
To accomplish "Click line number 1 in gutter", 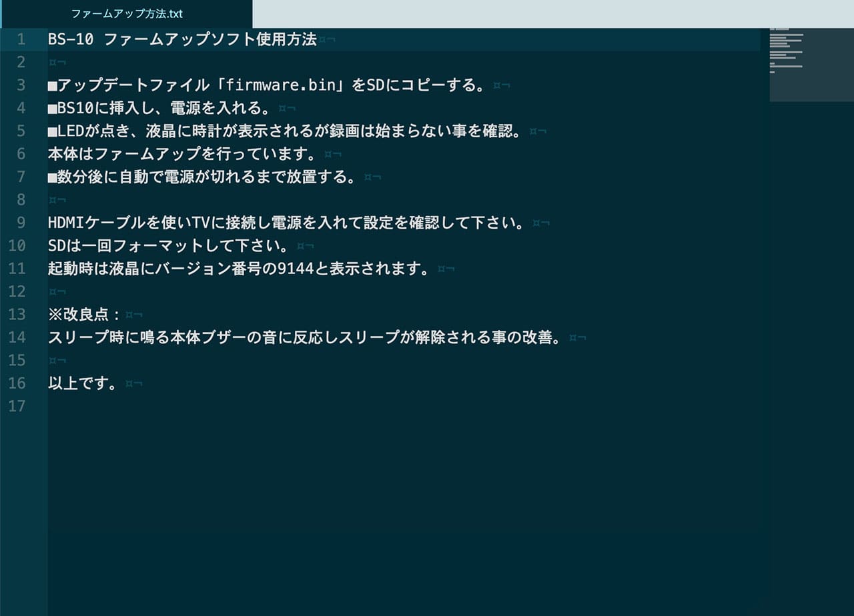I will [x=21, y=39].
